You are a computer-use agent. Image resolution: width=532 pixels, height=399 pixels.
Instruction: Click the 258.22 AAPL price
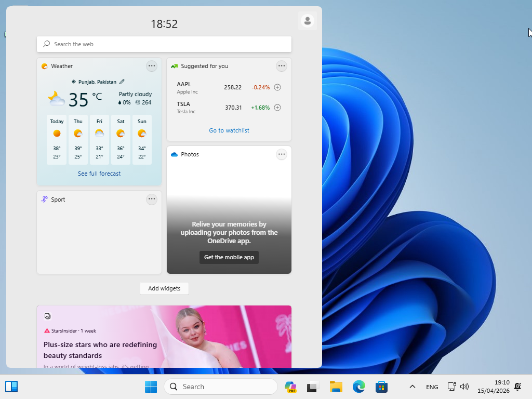pyautogui.click(x=233, y=87)
